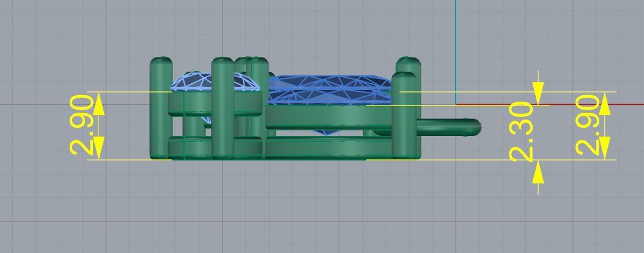Click the cyan vertical axis line
Image resolution: width=644 pixels, height=253 pixels.
[456, 52]
